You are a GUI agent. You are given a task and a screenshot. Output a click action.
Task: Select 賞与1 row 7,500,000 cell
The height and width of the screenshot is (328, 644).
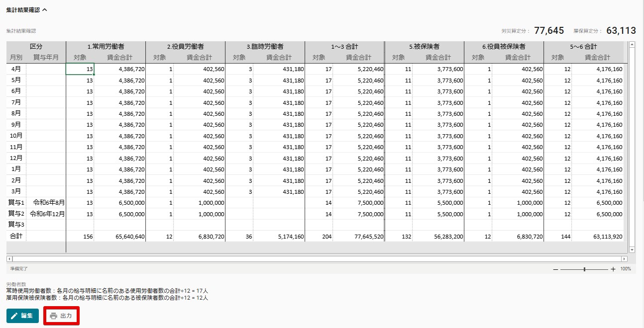(x=358, y=203)
